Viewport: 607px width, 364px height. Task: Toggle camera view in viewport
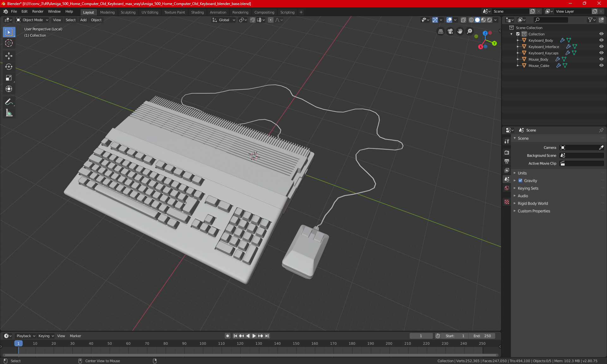(450, 31)
